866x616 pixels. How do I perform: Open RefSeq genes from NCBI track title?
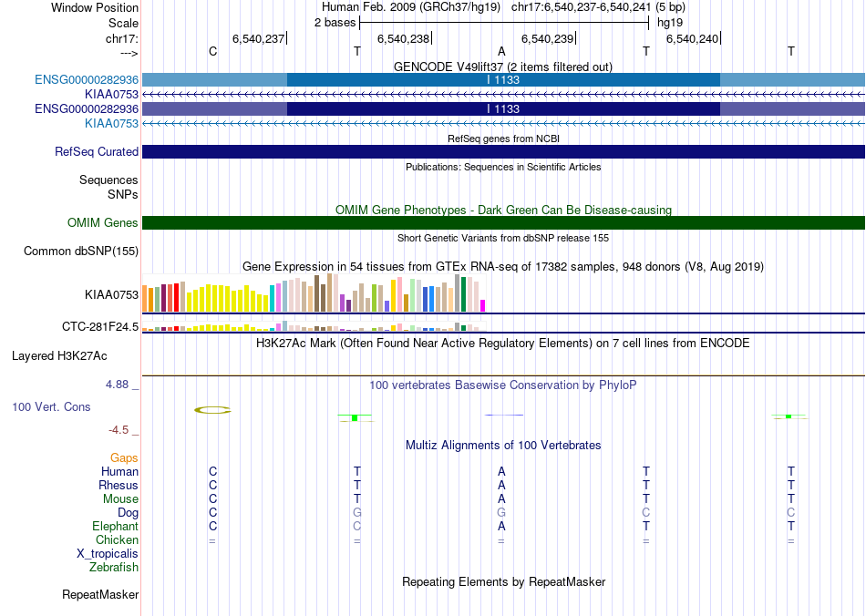[x=503, y=139]
